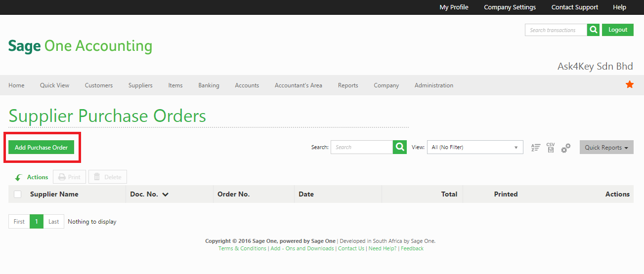Open the Banking menu
644x274 pixels.
coord(209,85)
